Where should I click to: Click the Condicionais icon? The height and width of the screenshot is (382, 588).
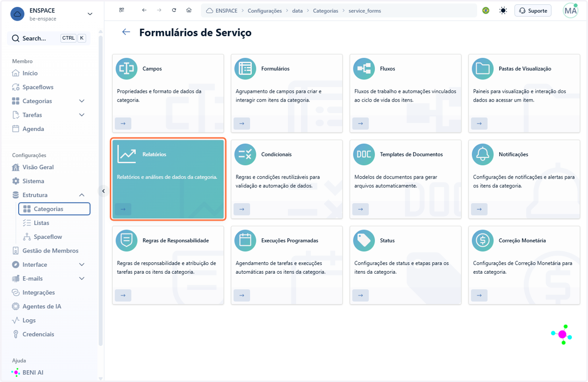pyautogui.click(x=245, y=154)
